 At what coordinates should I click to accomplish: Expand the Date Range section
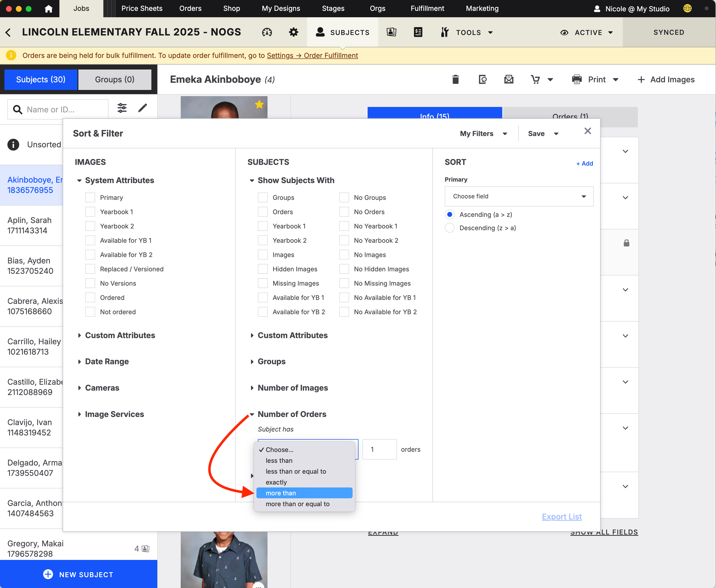click(x=107, y=362)
